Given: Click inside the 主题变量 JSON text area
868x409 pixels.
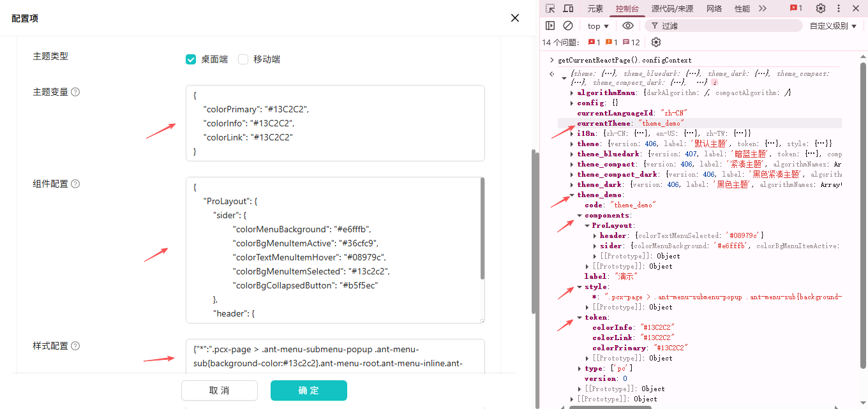Looking at the screenshot, I should 335,123.
